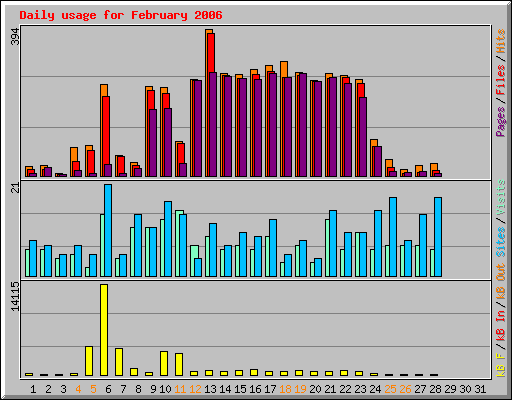Viewport: 512px width, 400px height.
Task: Select the day "29" label on the x-axis
Action: [450, 389]
